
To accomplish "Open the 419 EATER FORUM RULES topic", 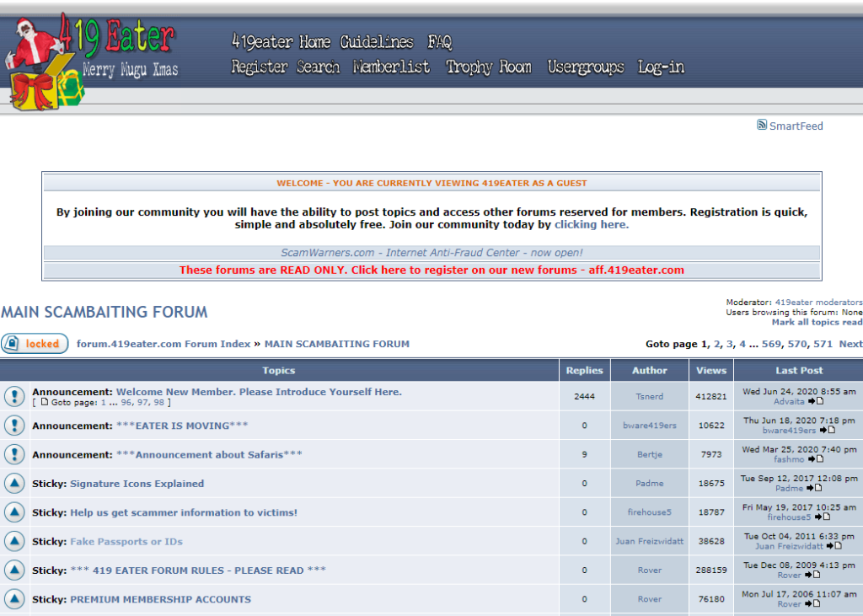I will click(198, 570).
